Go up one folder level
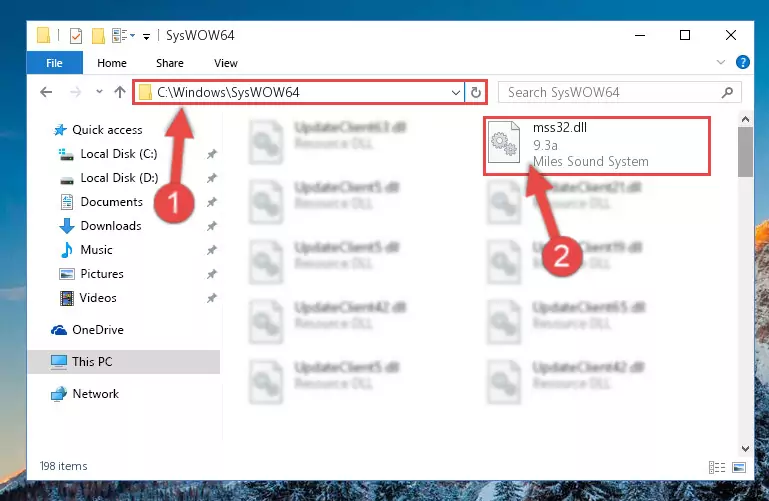The width and height of the screenshot is (769, 501). coord(120,92)
